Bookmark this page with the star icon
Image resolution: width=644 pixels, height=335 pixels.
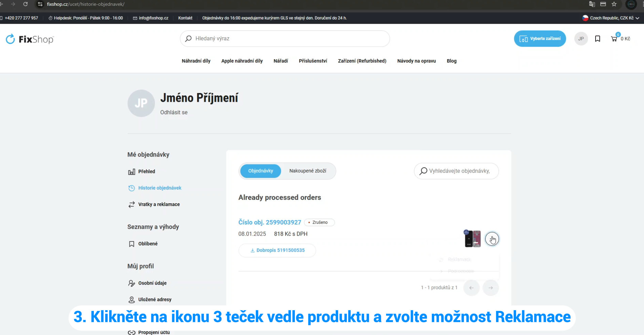614,4
